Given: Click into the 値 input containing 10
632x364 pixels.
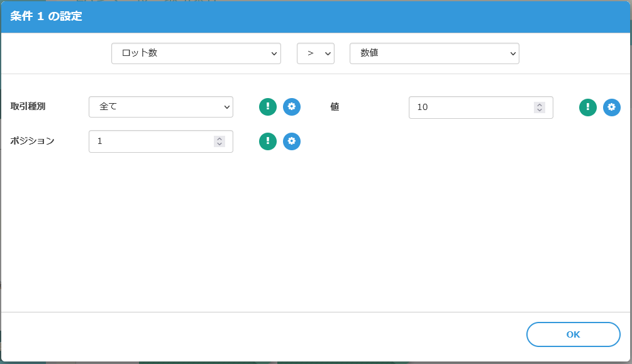Looking at the screenshot, I should pos(468,108).
